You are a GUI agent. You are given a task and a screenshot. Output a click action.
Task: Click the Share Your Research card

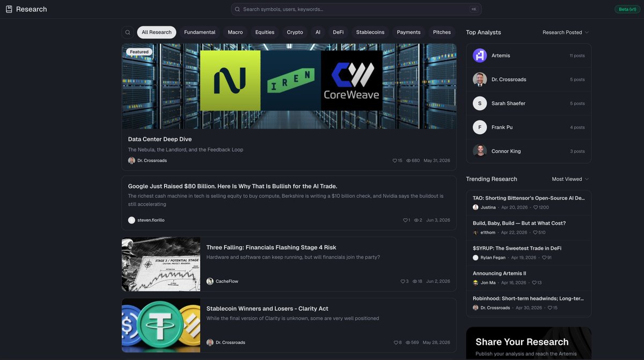pyautogui.click(x=529, y=343)
